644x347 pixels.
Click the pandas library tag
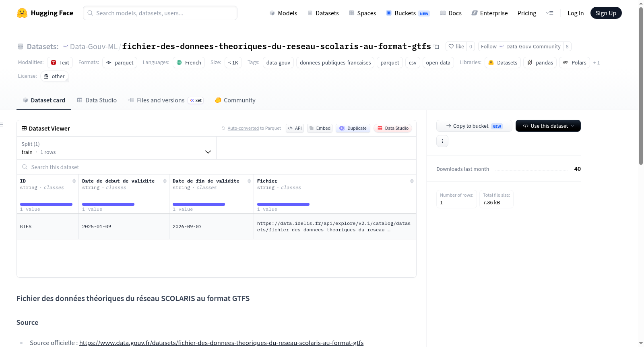coord(540,62)
